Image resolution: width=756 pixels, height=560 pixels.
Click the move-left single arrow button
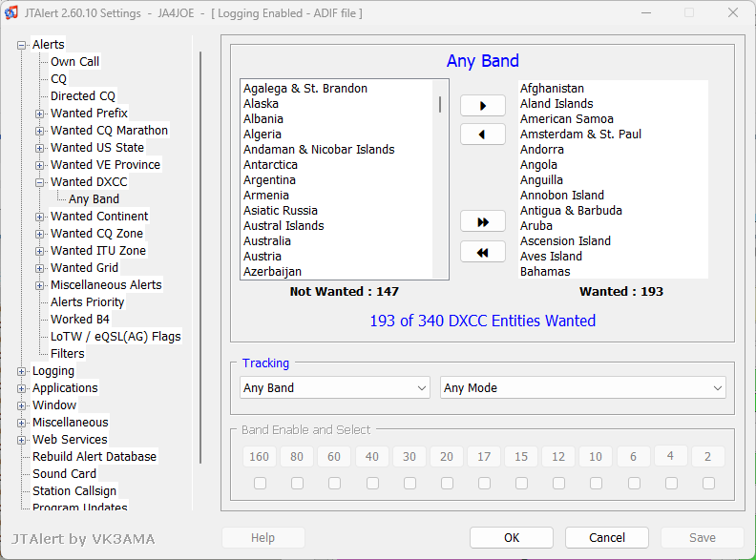coord(483,135)
